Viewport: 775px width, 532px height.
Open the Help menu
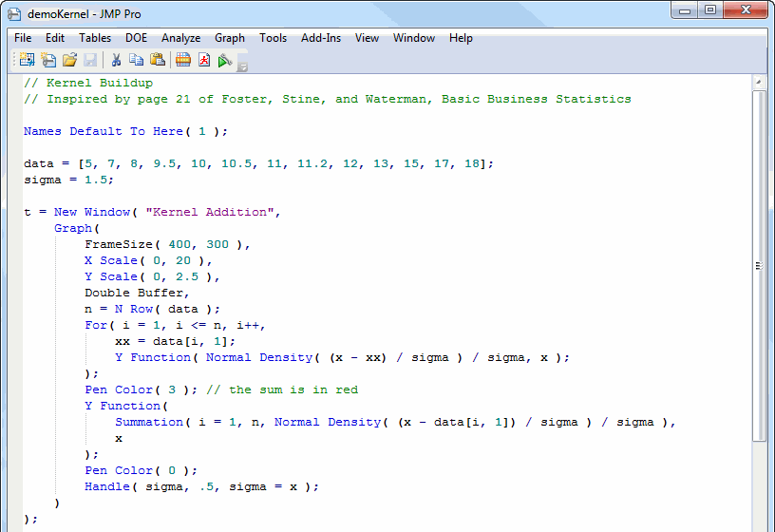(461, 38)
